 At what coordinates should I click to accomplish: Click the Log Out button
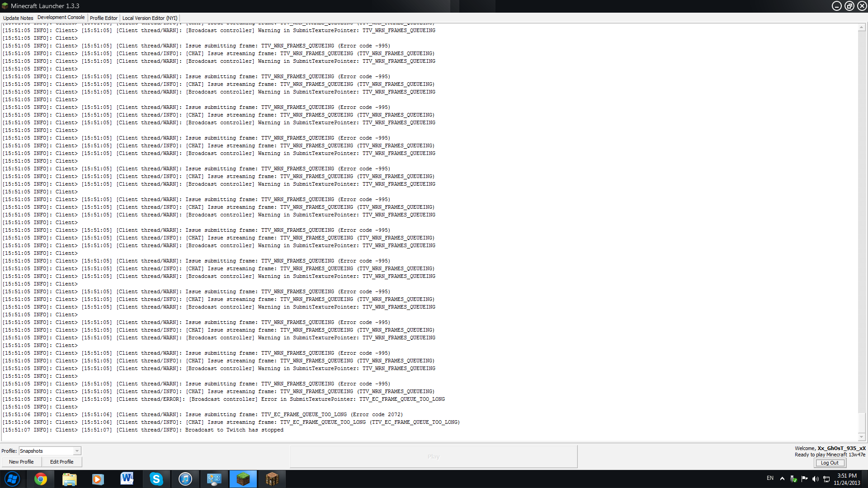coord(830,463)
